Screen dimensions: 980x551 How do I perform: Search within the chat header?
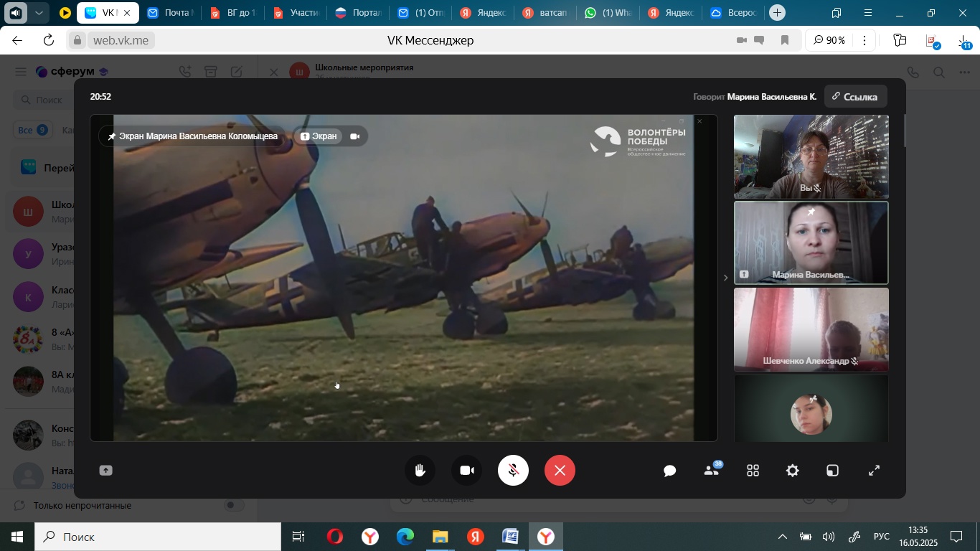[939, 72]
